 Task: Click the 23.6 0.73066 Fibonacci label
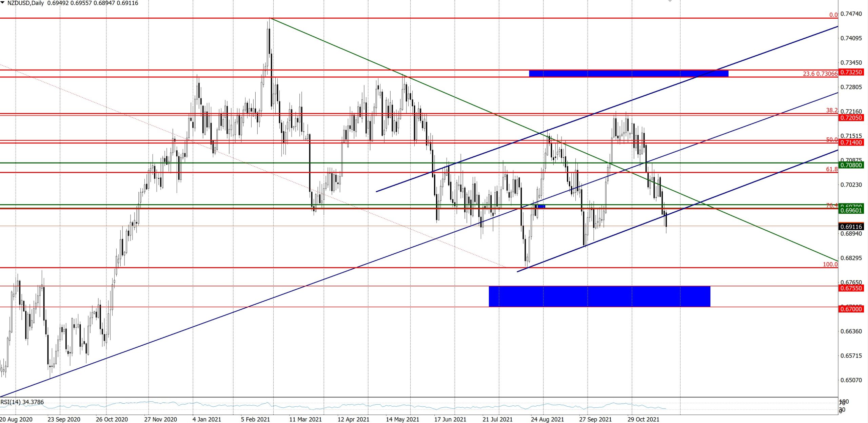[x=820, y=74]
